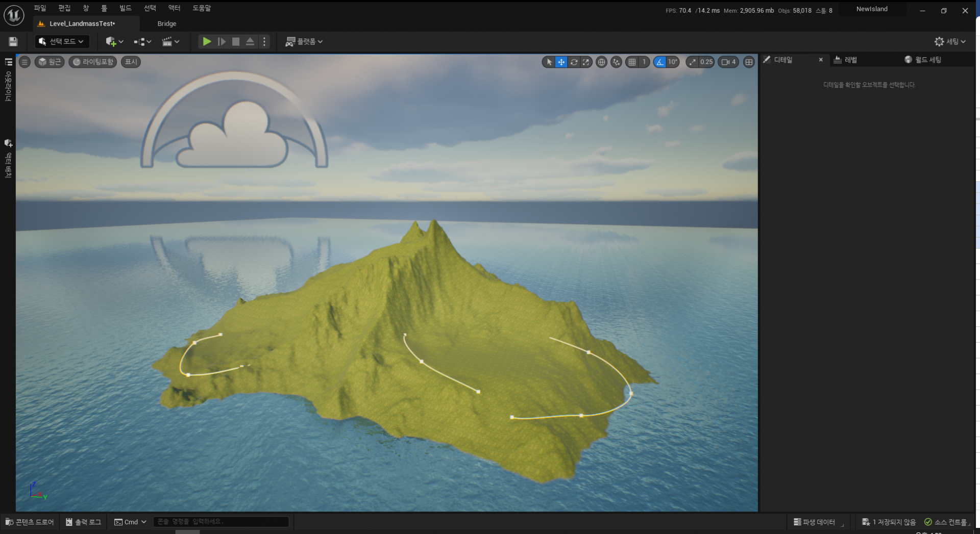
Task: Open the 세팅 settings dropdown
Action: (950, 42)
